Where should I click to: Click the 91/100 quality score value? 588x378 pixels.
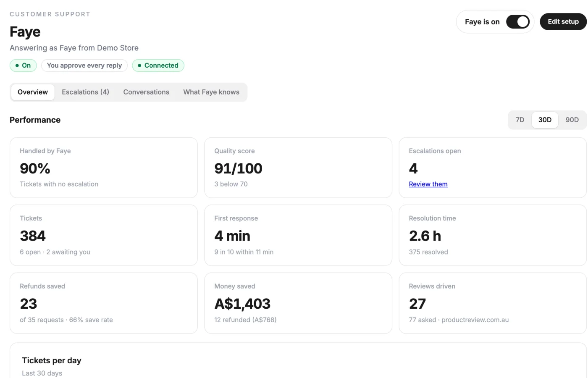click(238, 168)
